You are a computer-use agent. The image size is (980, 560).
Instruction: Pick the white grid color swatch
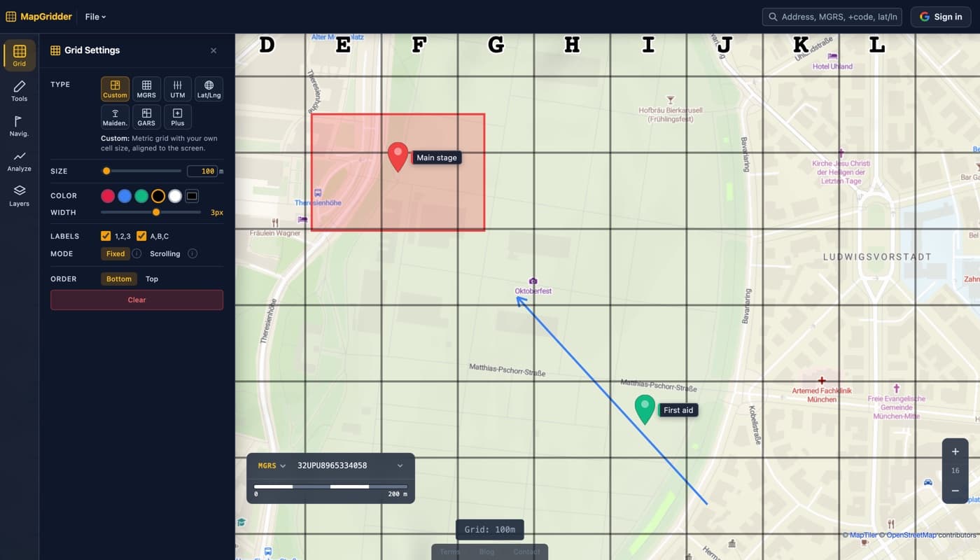(x=175, y=196)
